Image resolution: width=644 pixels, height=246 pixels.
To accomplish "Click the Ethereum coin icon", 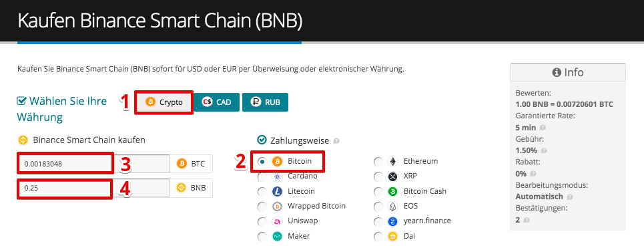I will pyautogui.click(x=393, y=162).
